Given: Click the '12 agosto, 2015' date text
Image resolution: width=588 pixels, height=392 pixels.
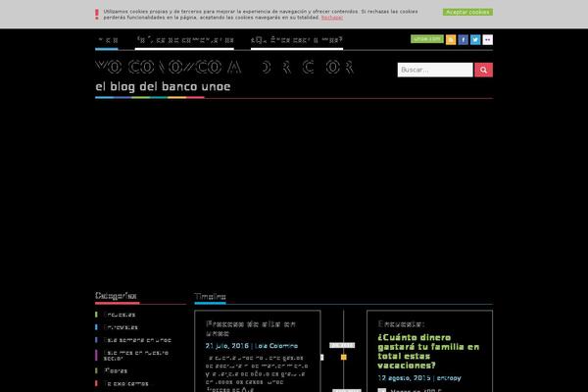Looking at the screenshot, I should point(404,378).
